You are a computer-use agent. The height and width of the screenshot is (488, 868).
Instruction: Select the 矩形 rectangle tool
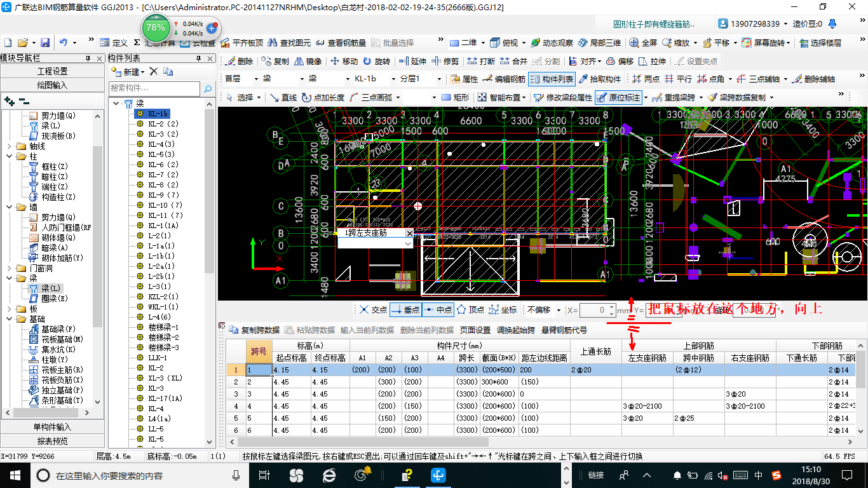(x=455, y=97)
